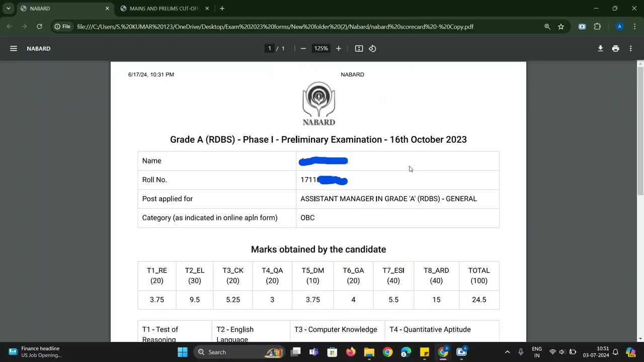The width and height of the screenshot is (644, 362).
Task: Click the 'Post applied for' label
Action: point(168,199)
